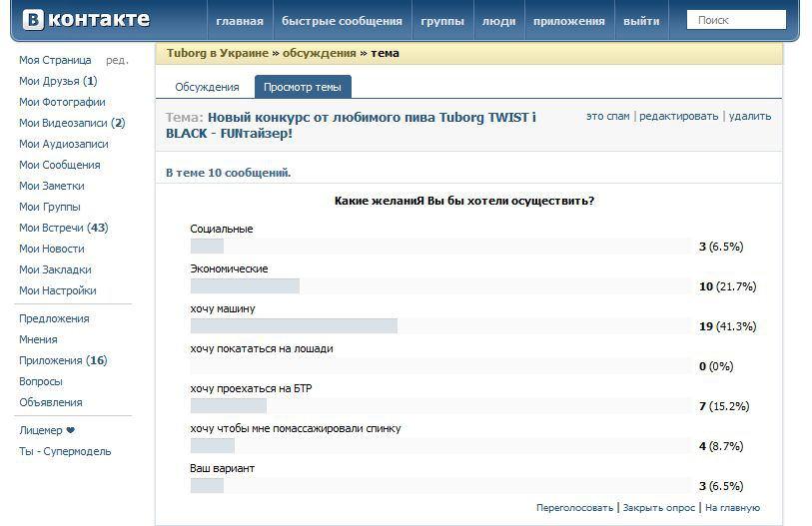Go to Вопросы in sidebar

tap(41, 381)
